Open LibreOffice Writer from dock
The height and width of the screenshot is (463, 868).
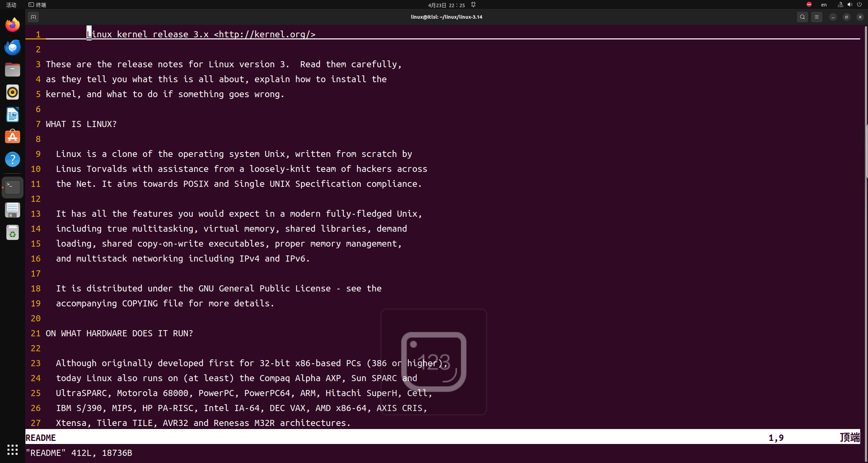13,114
